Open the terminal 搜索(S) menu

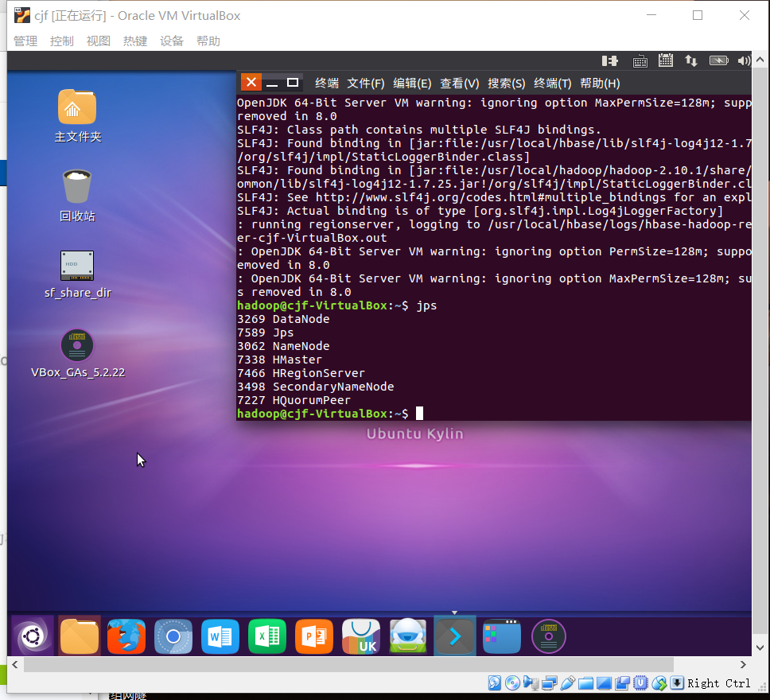[506, 84]
